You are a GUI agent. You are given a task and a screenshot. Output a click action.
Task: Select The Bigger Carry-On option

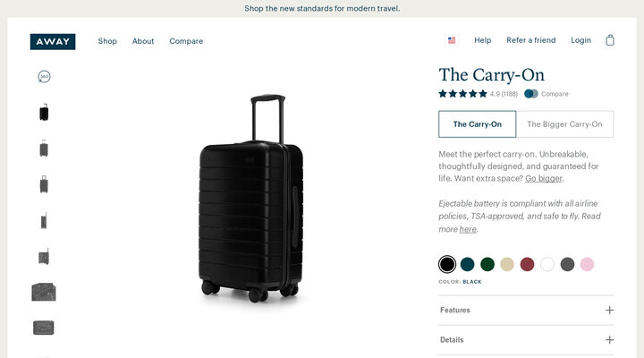pos(564,124)
